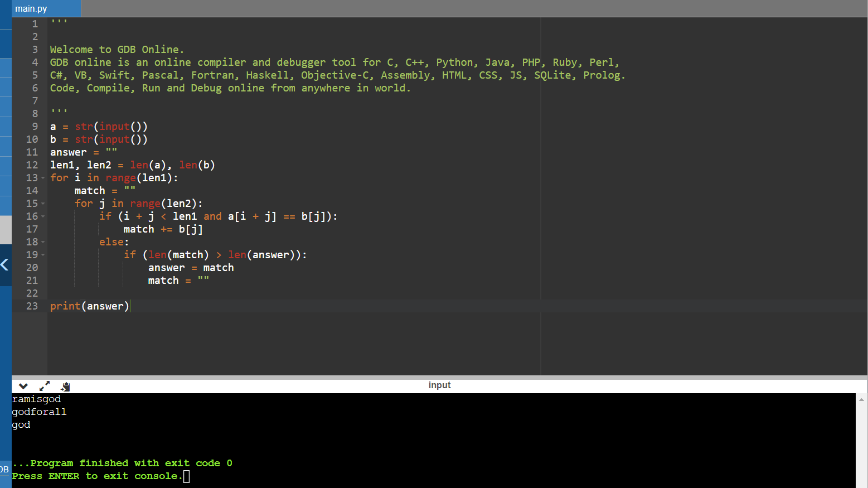Expand the console to fullscreen
This screenshot has width=868, height=488.
pos(45,386)
